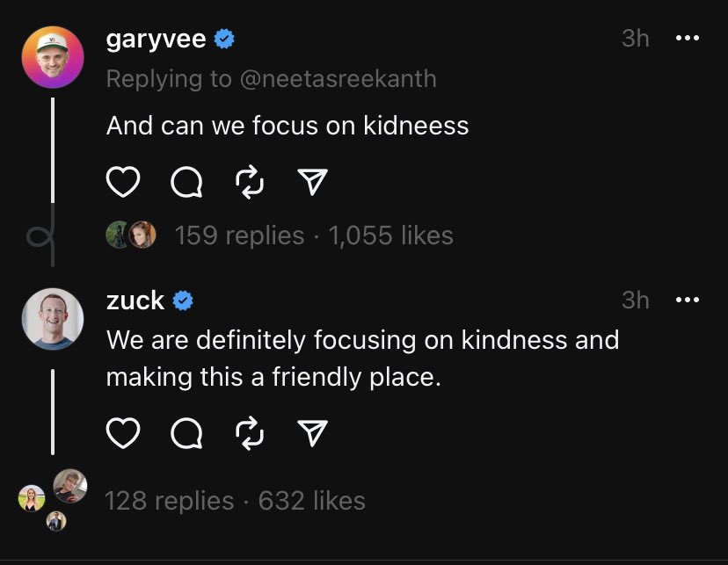The width and height of the screenshot is (728, 565).
Task: Like garyvee's kindness reply
Action: pos(123,181)
